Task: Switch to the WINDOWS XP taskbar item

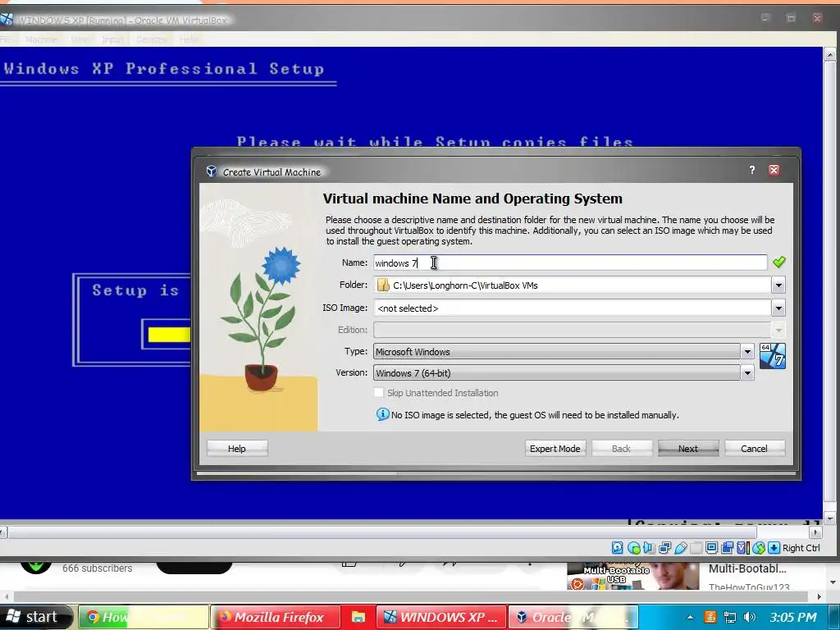Action: click(x=441, y=617)
